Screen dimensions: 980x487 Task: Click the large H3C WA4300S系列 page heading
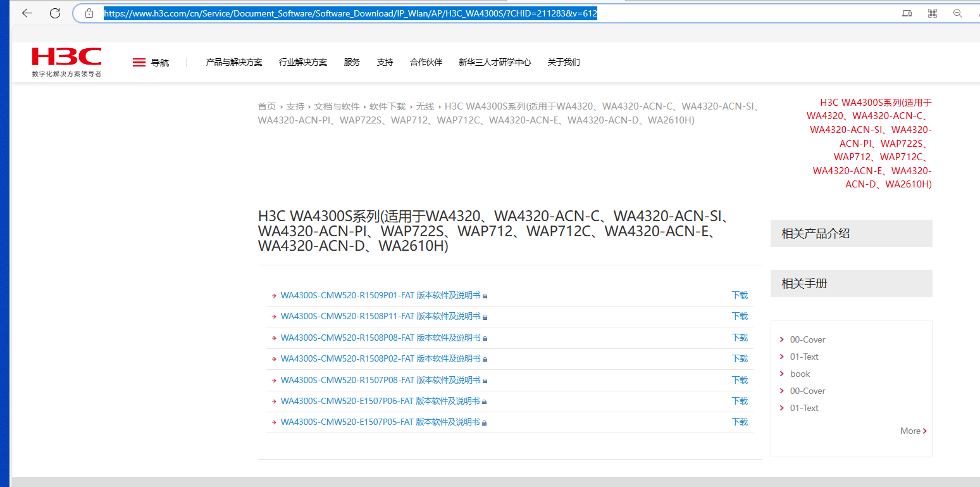(x=493, y=231)
